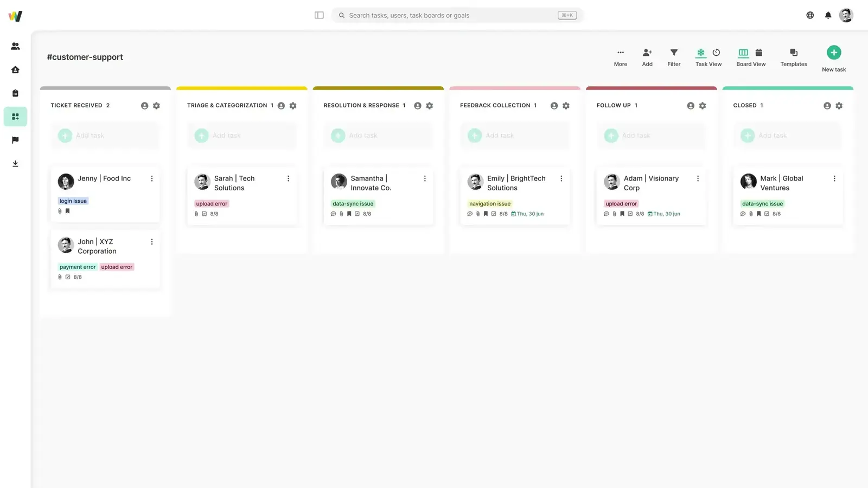The width and height of the screenshot is (868, 488).
Task: Open three-dot menu on Jenny | Food Inc card
Action: point(152,178)
